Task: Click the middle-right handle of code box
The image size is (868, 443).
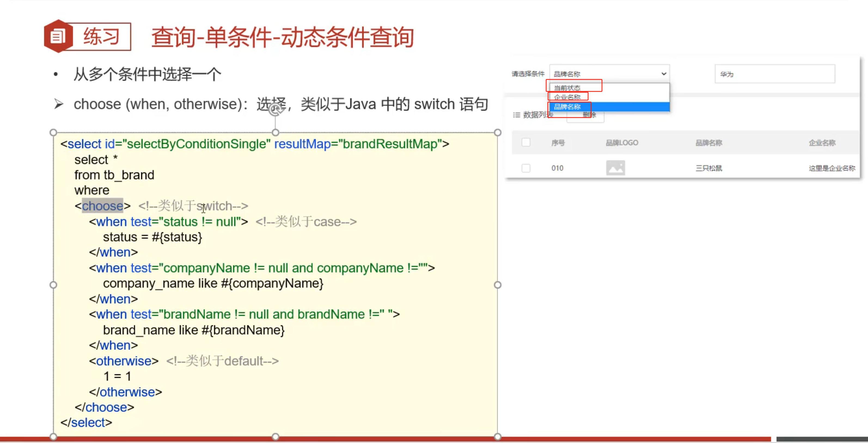Action: tap(498, 285)
